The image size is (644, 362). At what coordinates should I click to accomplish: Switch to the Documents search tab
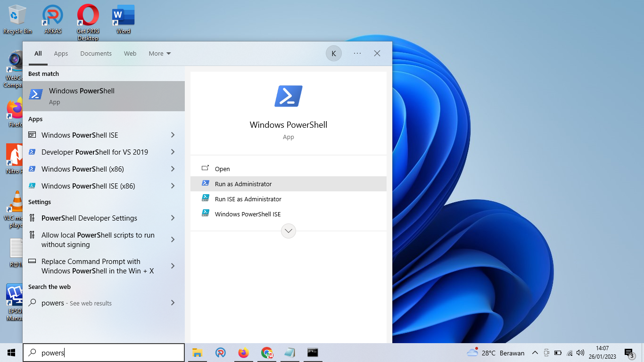coord(96,53)
